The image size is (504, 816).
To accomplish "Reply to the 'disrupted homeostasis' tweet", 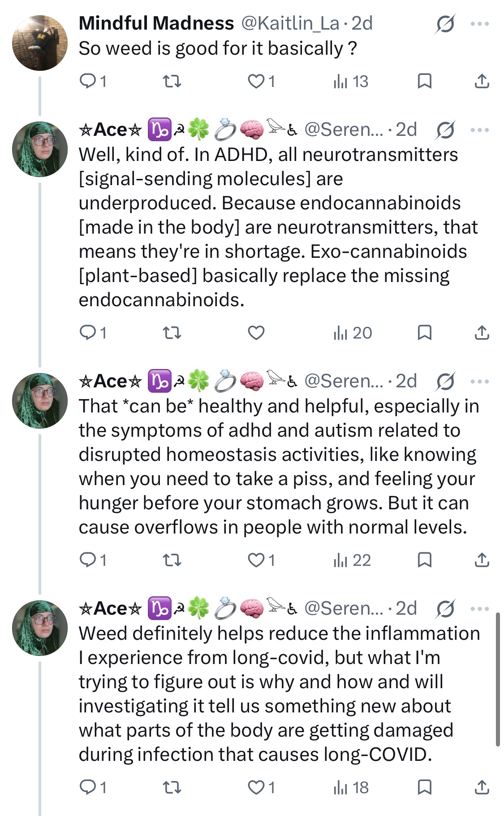I will (x=92, y=560).
